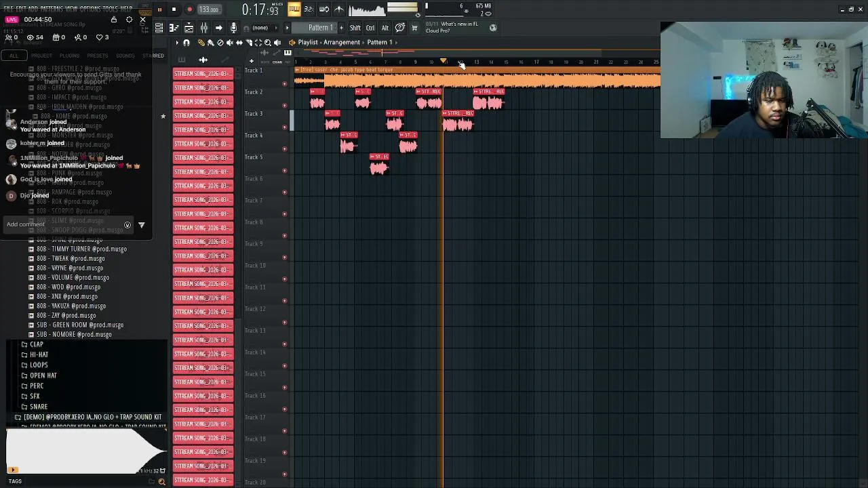The image size is (868, 488).
Task: Open emoji picker in live comment box
Action: pyautogui.click(x=127, y=224)
